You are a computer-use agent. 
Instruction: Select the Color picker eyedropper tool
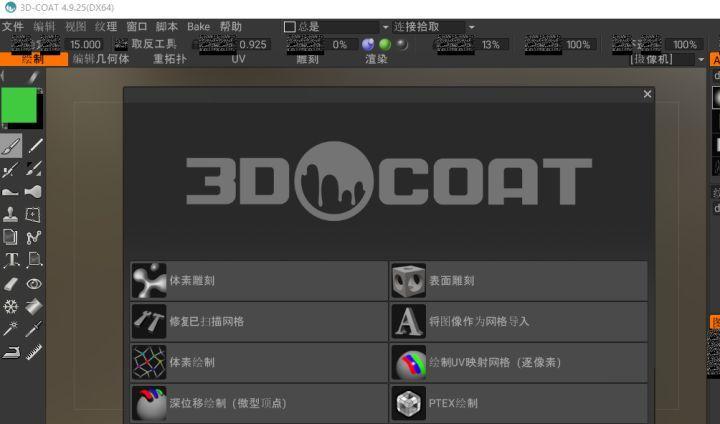[34, 329]
